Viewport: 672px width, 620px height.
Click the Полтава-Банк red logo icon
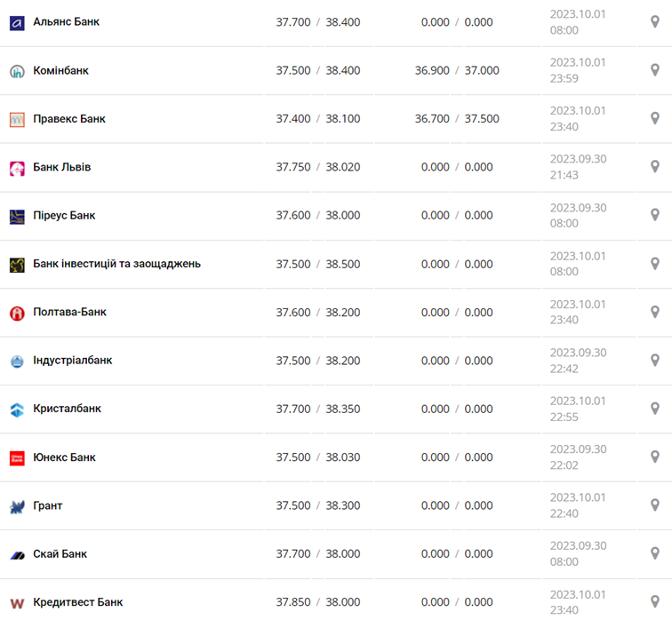click(17, 313)
